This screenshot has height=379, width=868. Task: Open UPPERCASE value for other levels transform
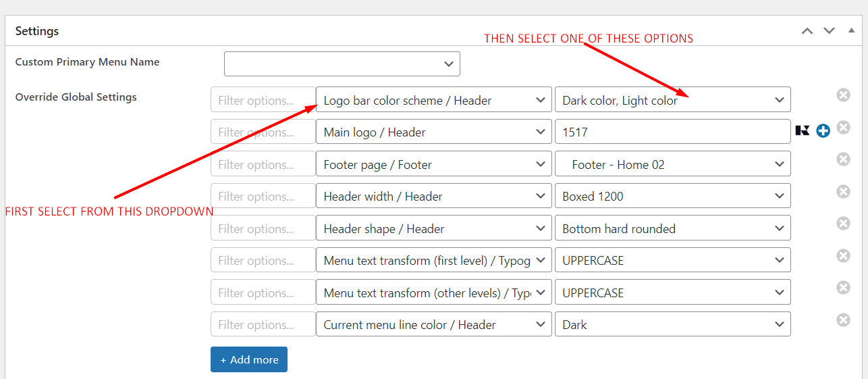tap(672, 293)
